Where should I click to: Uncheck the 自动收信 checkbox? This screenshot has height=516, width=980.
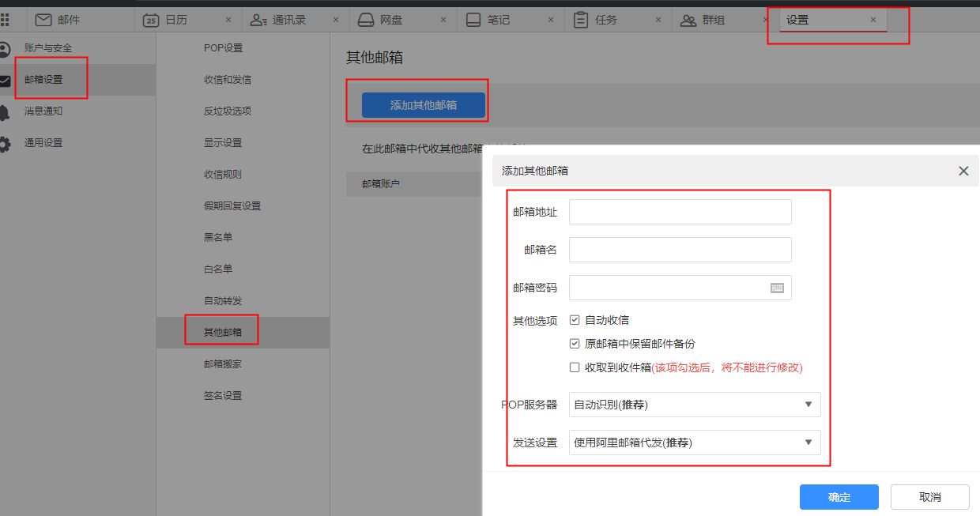[x=575, y=320]
